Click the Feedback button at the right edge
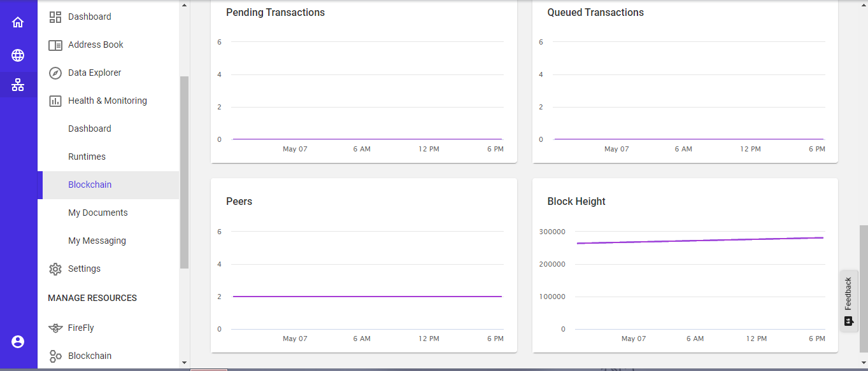 pos(848,301)
